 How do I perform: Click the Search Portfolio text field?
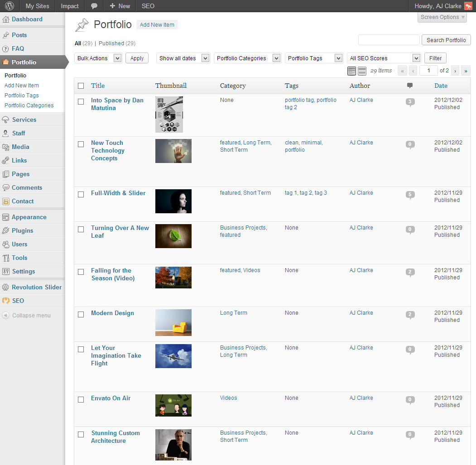(x=389, y=40)
